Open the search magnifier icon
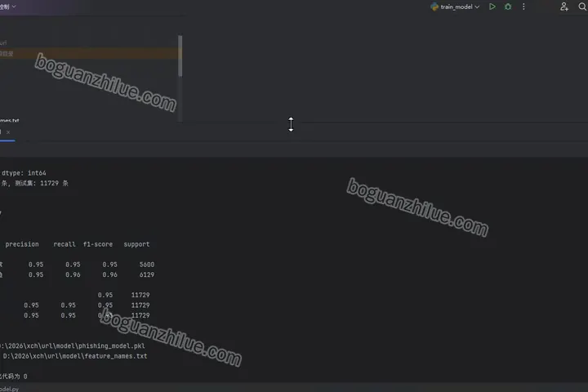The image size is (588, 392). 582,7
